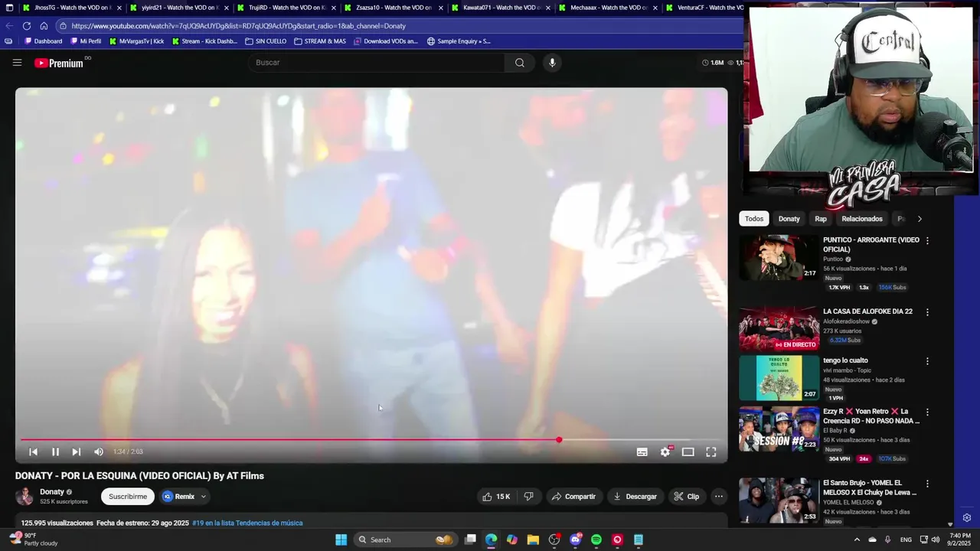Seek using the red progress bar scrubber
The image size is (980, 551).
point(559,439)
